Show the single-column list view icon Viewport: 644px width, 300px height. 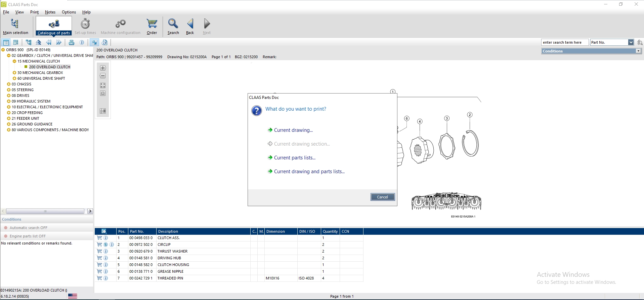6,42
